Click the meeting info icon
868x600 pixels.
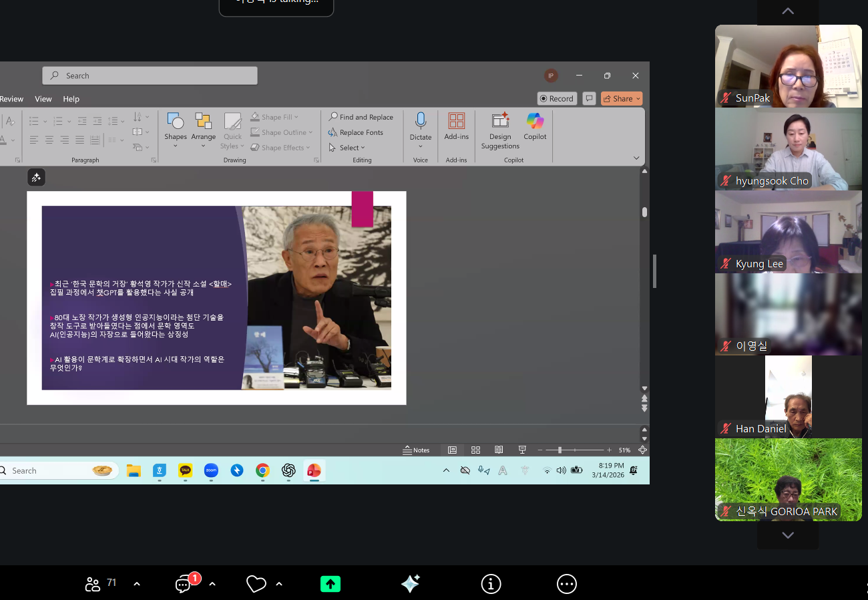pyautogui.click(x=491, y=584)
